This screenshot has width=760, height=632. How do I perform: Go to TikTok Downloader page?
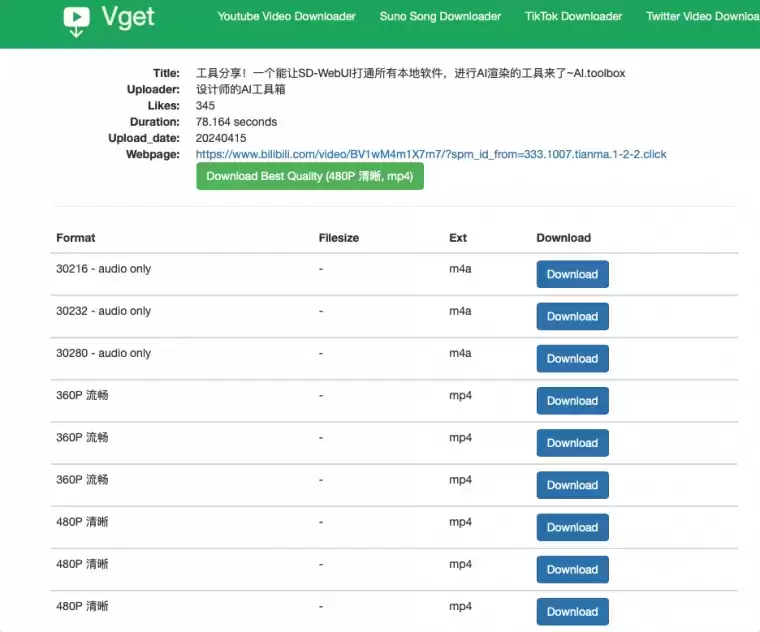pyautogui.click(x=573, y=16)
